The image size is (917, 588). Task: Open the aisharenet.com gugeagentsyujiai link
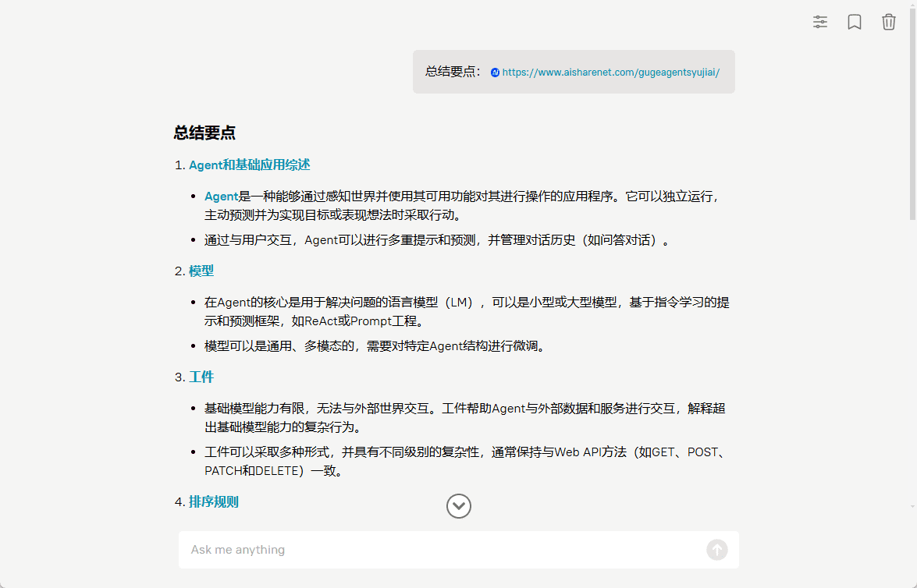[x=610, y=73]
